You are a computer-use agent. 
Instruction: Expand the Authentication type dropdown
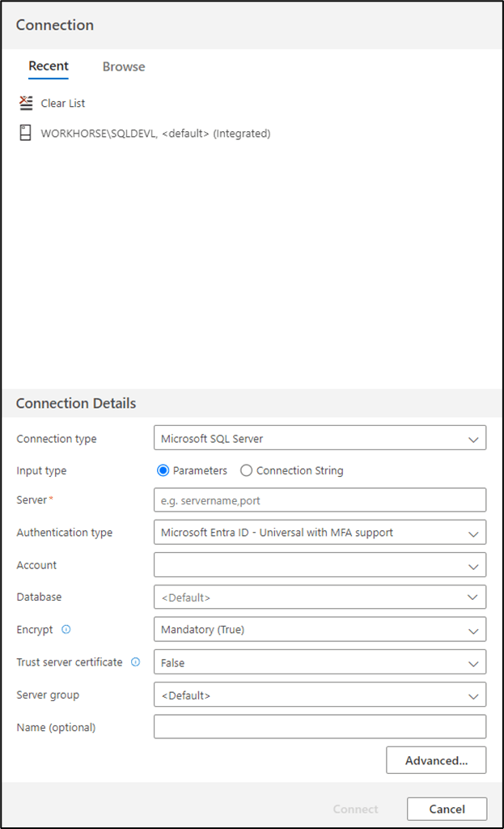click(320, 533)
